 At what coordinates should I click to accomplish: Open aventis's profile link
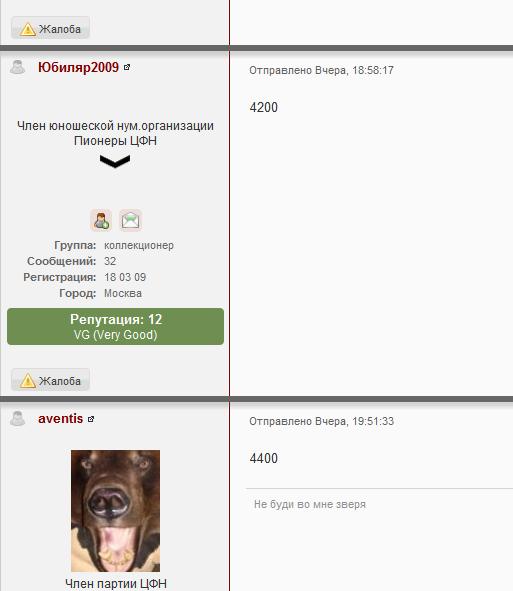coord(60,418)
